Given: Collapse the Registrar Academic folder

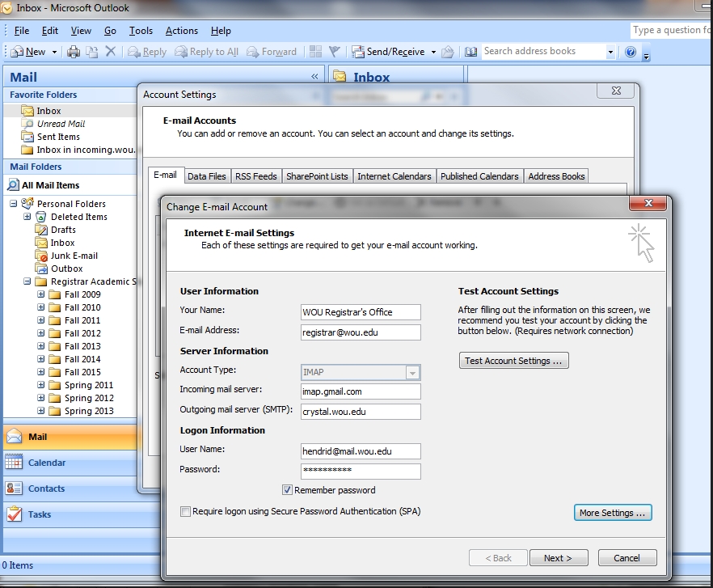Looking at the screenshot, I should (27, 281).
